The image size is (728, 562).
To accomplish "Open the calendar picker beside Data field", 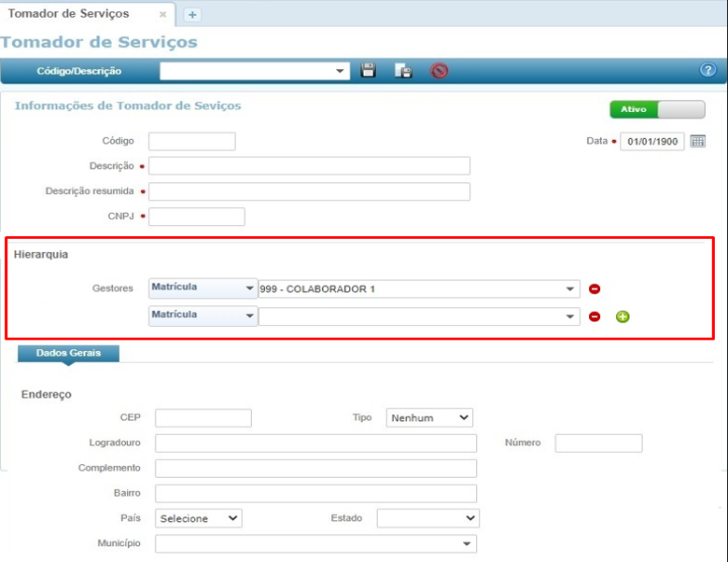I will pyautogui.click(x=698, y=142).
